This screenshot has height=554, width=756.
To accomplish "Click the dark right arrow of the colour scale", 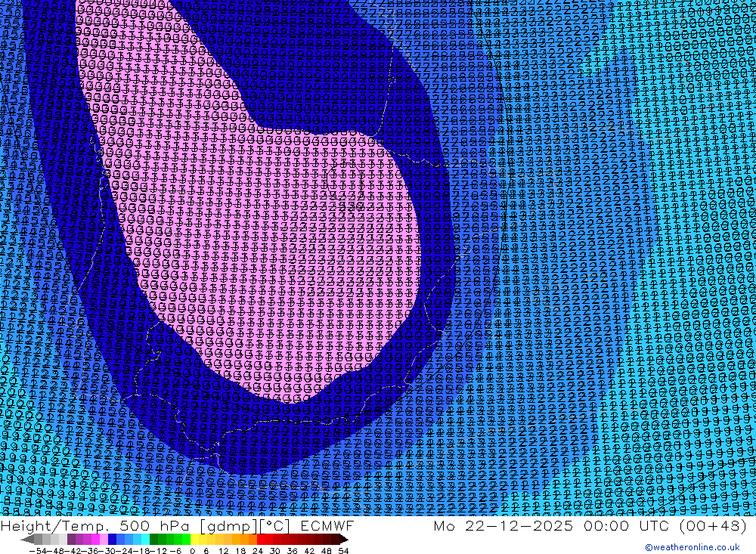I will [x=344, y=539].
